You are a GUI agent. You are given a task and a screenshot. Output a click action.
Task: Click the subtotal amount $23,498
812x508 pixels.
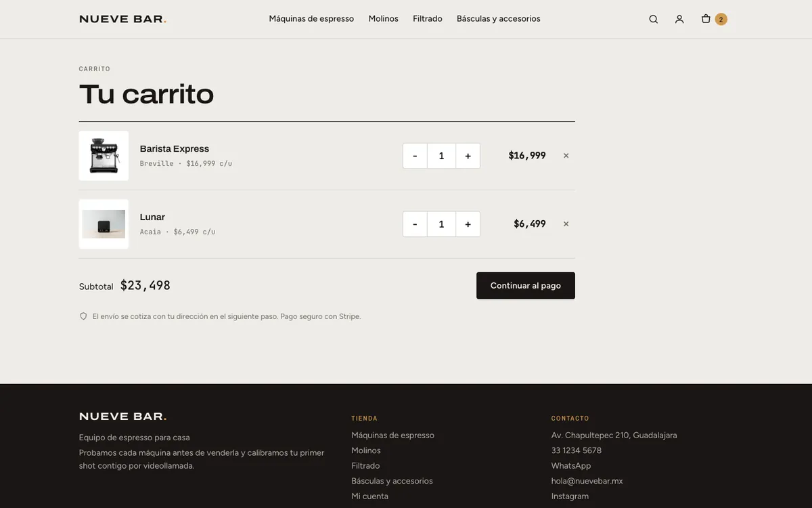point(145,286)
